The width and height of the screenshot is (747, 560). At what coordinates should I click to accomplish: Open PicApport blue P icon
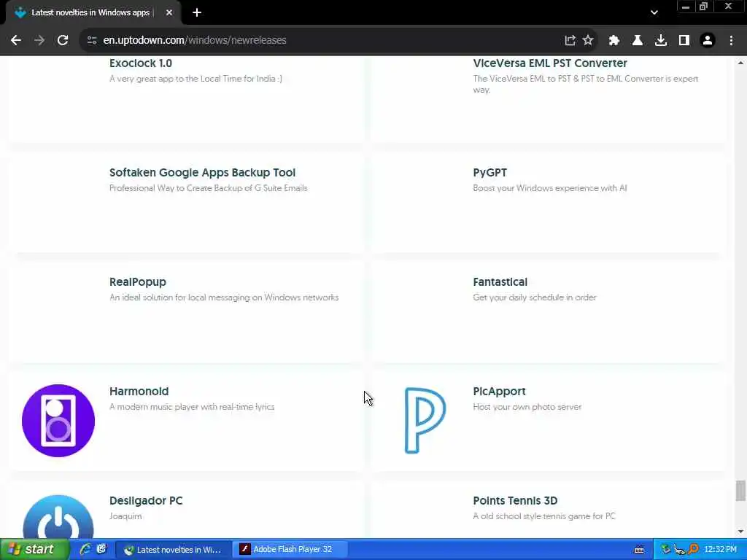pos(425,421)
